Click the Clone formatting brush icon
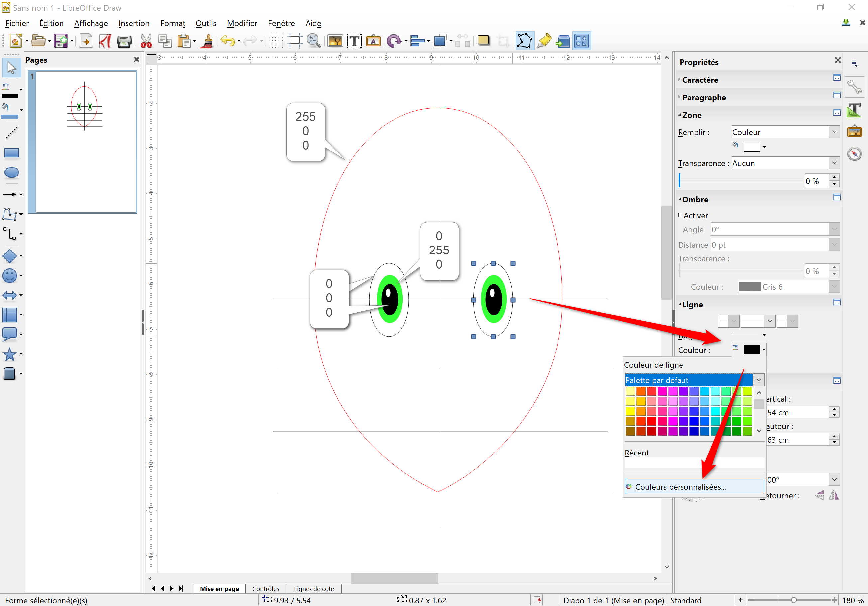Screen dimensions: 868x606 tap(207, 41)
